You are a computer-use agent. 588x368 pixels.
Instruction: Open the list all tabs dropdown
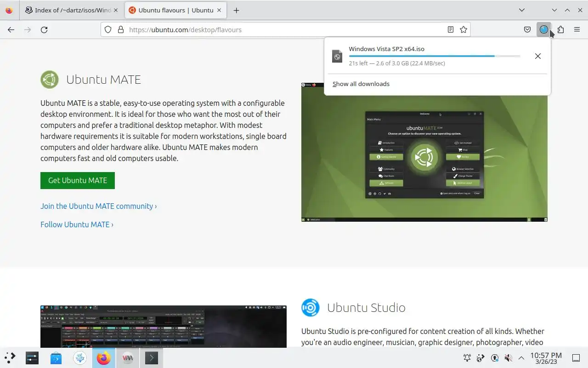[522, 10]
